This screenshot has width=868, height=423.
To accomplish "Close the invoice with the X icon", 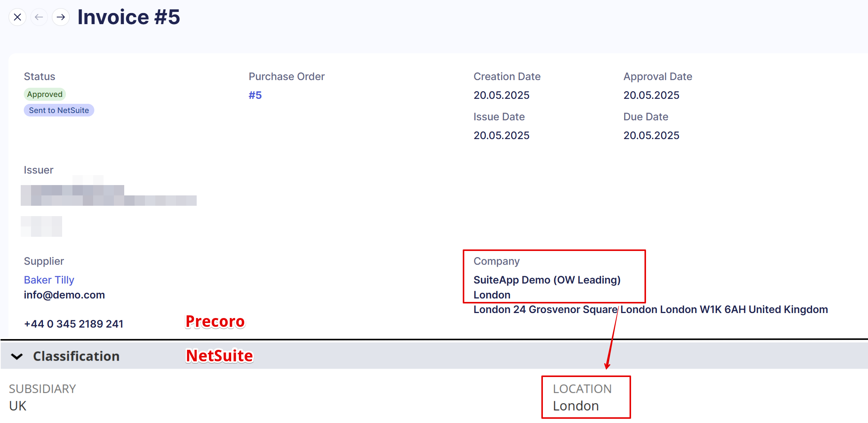I will click(17, 17).
